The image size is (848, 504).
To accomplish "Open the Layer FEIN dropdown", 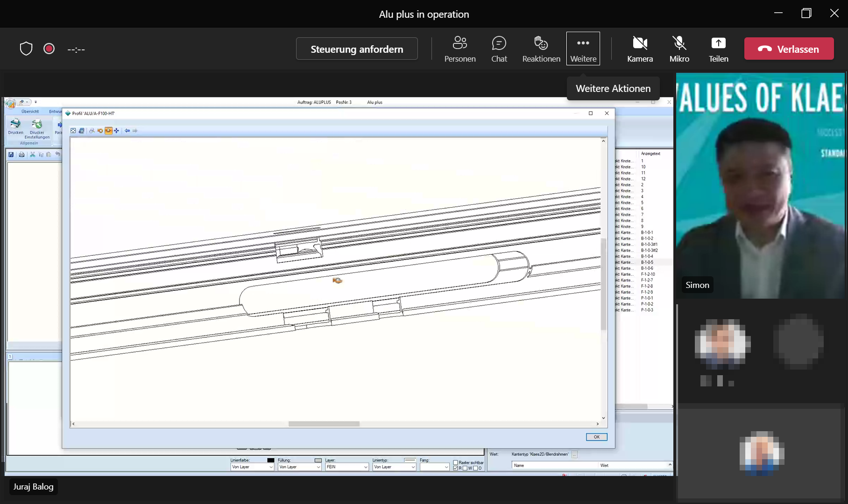I will coord(347,467).
